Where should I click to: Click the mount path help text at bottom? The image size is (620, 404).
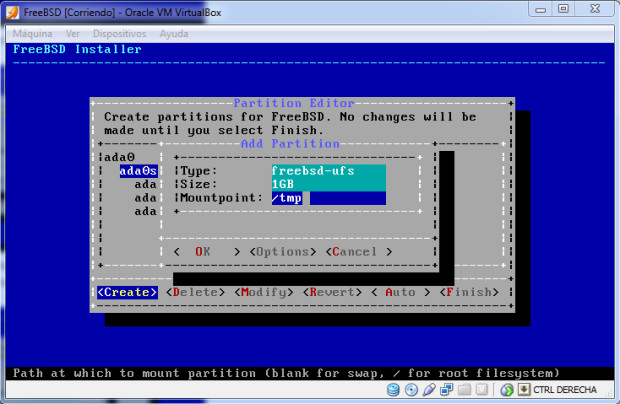[286, 373]
